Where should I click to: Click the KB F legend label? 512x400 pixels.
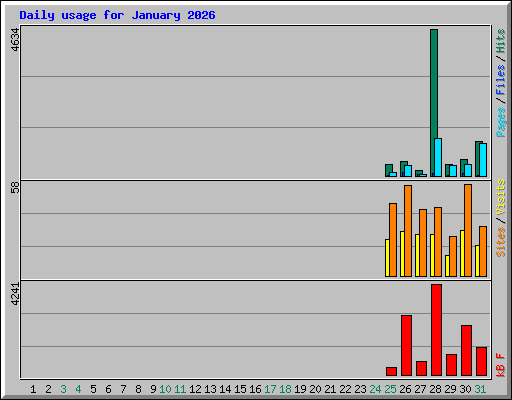click(x=501, y=365)
